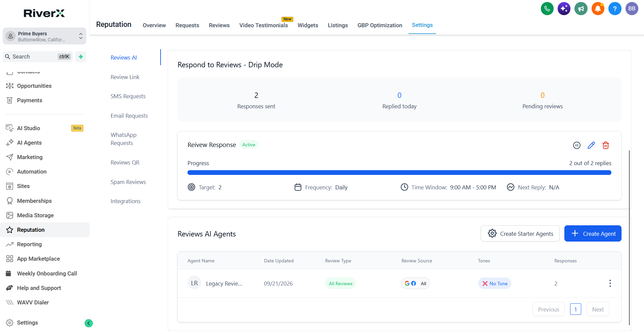Open the orange notifications bell

coord(598,8)
